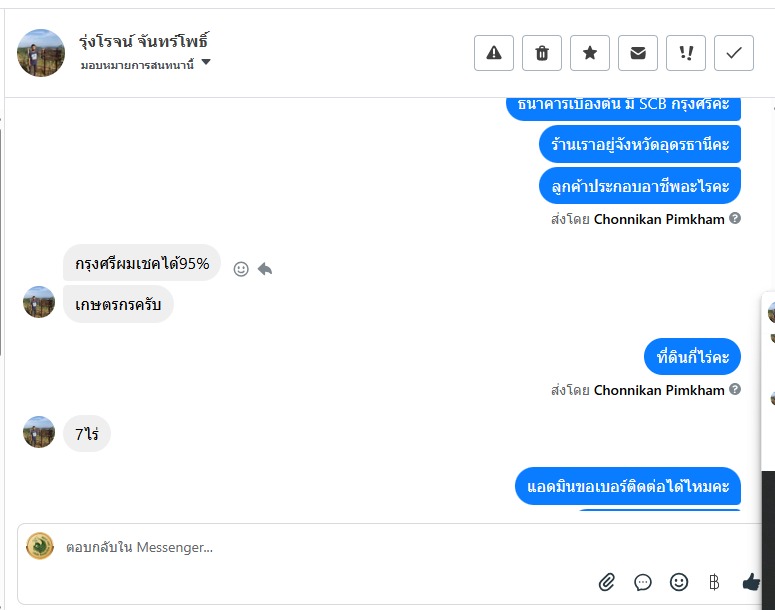Mark conversation as done with checkmark
Viewport: 775px width, 610px height.
point(734,53)
